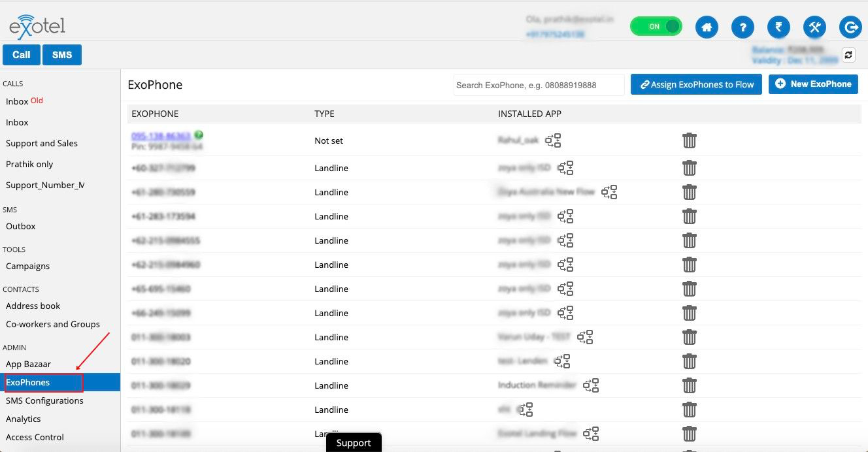Open Co-workers and Groups

(53, 325)
